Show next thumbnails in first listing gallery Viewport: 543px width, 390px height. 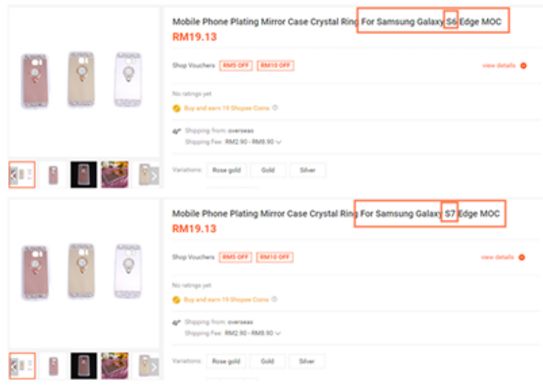click(154, 176)
